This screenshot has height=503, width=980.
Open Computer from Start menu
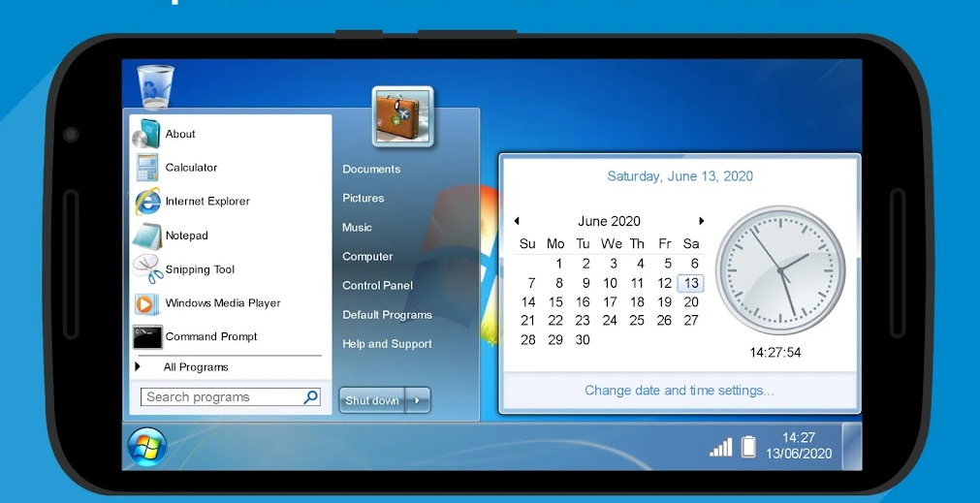367,256
